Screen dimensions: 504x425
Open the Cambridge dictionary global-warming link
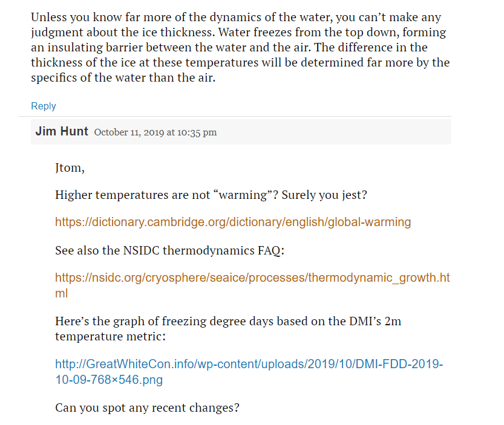pos(233,222)
